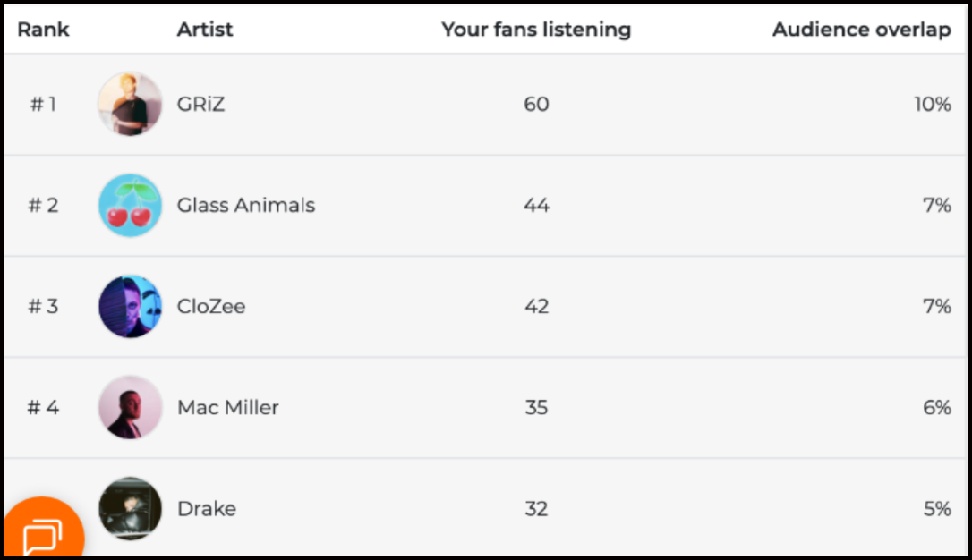Click Mac Miller artist avatar

tap(130, 408)
